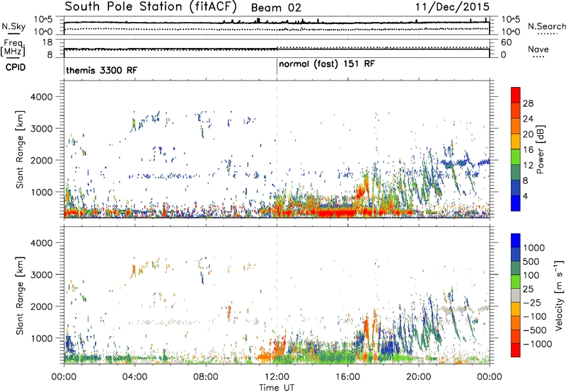Click the 'normal (fast) 151 RF' text
The height and width of the screenshot is (392, 566).
tap(327, 64)
